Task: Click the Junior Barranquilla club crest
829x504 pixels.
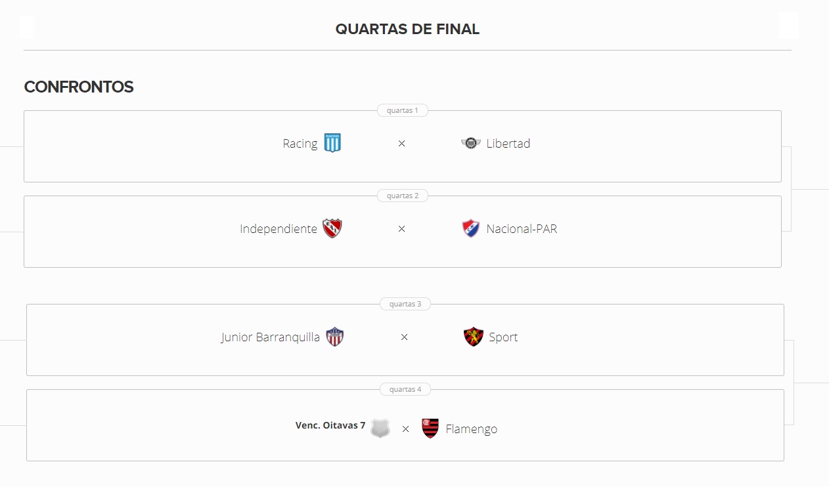Action: [x=335, y=337]
